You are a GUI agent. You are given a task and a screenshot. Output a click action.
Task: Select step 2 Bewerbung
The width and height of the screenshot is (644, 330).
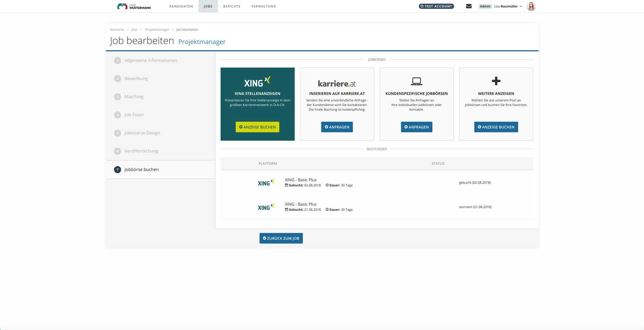(160, 78)
